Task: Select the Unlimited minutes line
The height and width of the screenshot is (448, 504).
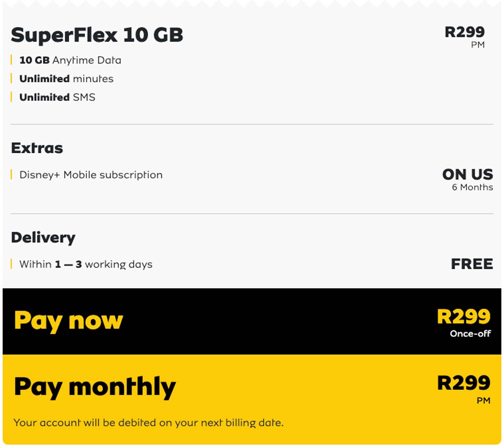Action: tap(66, 78)
